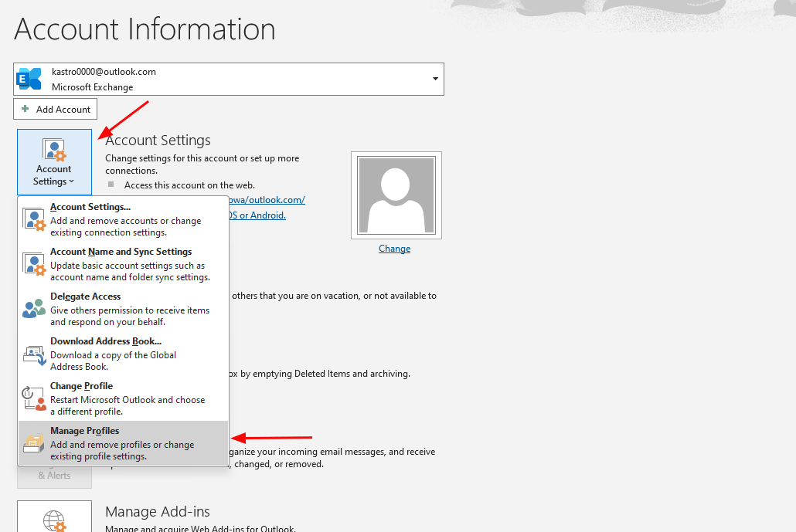
Task: Choose 'Account Settings...' from the dropdown menu
Action: tap(90, 207)
